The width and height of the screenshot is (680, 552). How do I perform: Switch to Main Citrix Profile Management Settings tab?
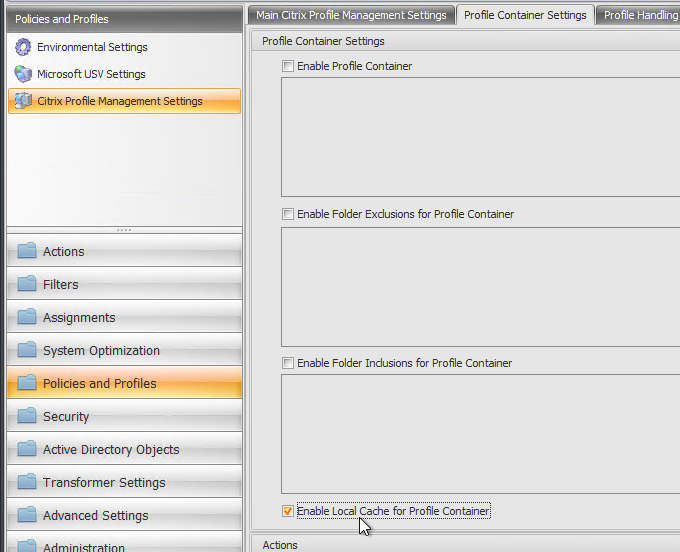(351, 15)
